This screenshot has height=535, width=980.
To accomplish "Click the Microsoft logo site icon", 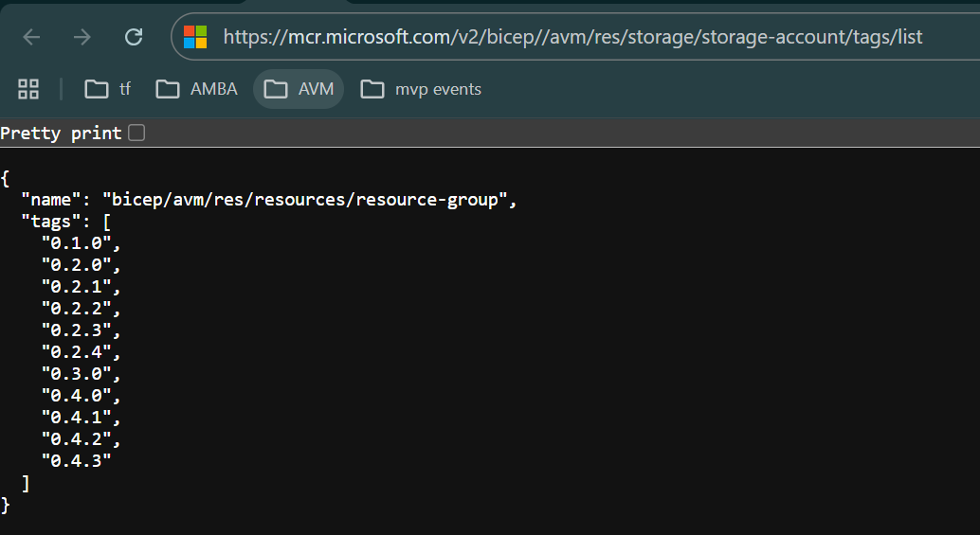I will click(195, 37).
